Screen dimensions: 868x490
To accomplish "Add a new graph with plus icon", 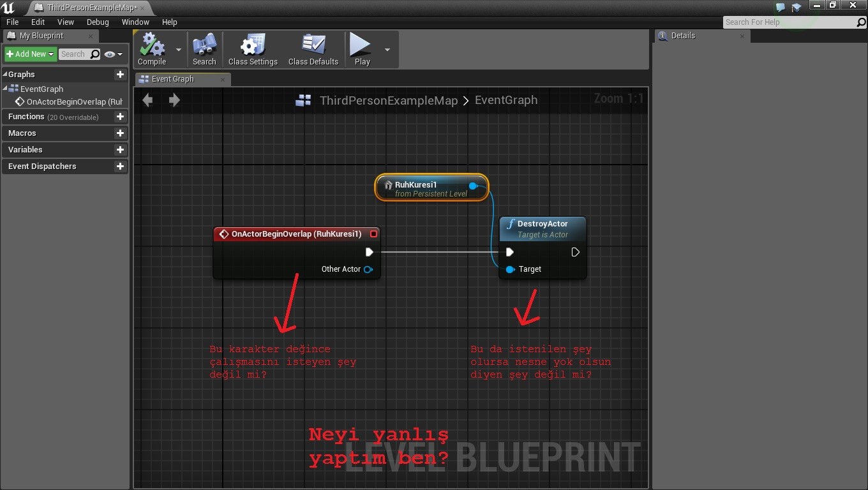I will coord(120,75).
